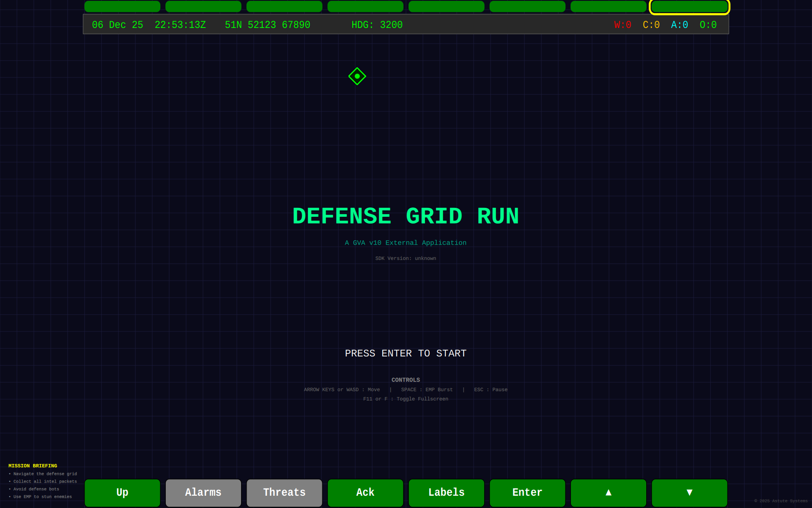Click the 06 Dec 25 date display
Image resolution: width=812 pixels, height=508 pixels.
(117, 25)
